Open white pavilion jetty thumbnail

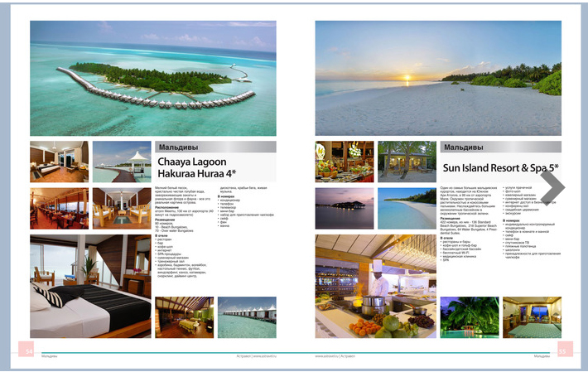click(x=122, y=162)
